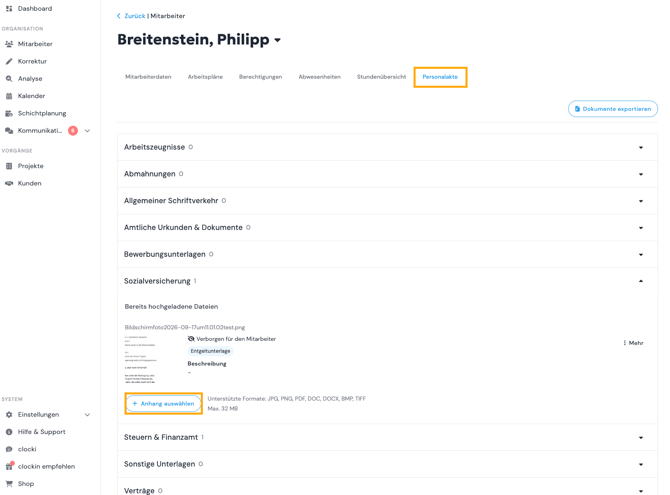Open employee name dropdown next to Breitenstein, Philipp
This screenshot has width=670, height=495.
[277, 40]
